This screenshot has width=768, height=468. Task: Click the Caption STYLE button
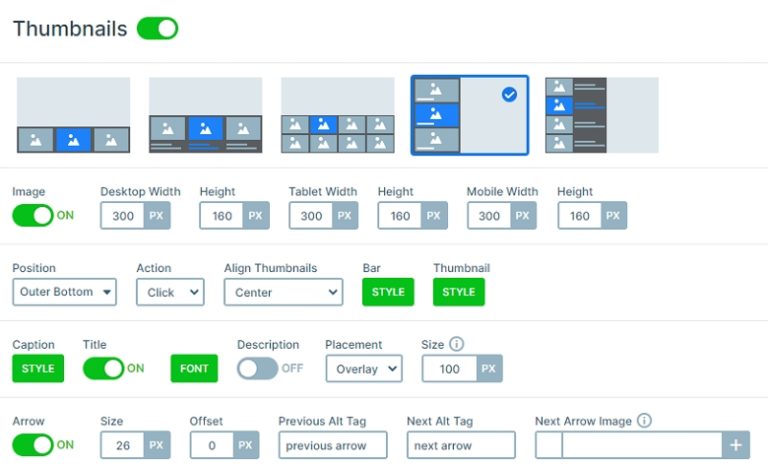click(38, 368)
